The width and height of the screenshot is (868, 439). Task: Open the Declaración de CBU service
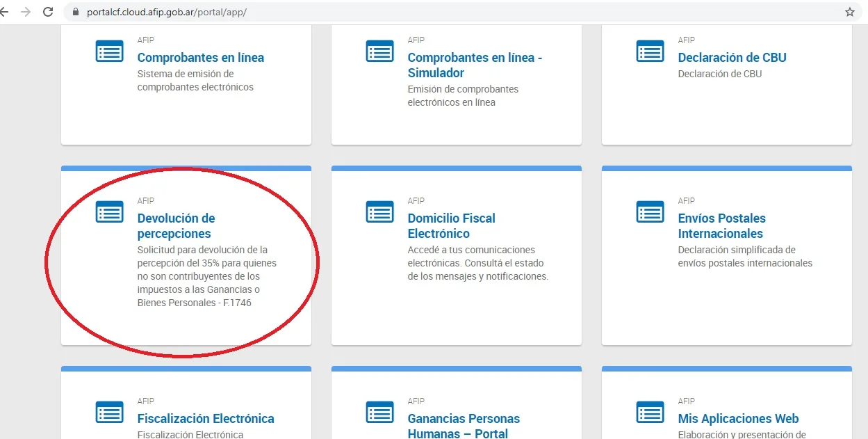(x=732, y=57)
